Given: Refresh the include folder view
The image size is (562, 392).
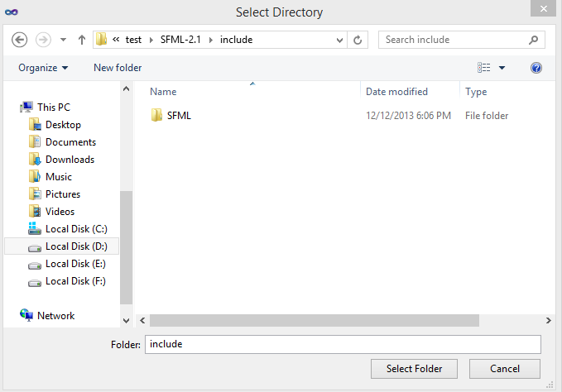Looking at the screenshot, I should click(x=358, y=40).
